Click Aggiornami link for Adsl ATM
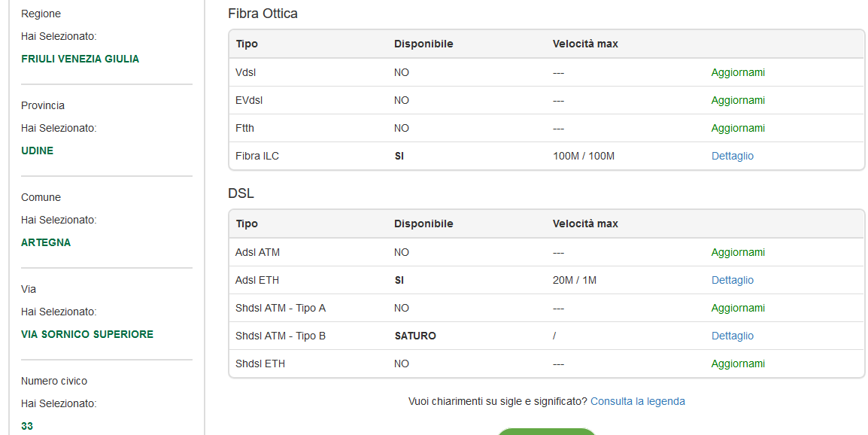This screenshot has height=435, width=868. [x=738, y=253]
